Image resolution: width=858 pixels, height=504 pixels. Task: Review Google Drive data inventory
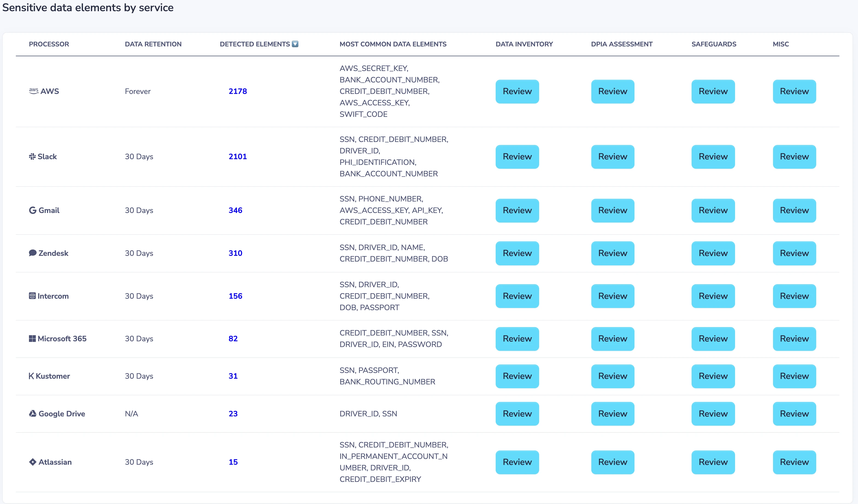coord(517,414)
